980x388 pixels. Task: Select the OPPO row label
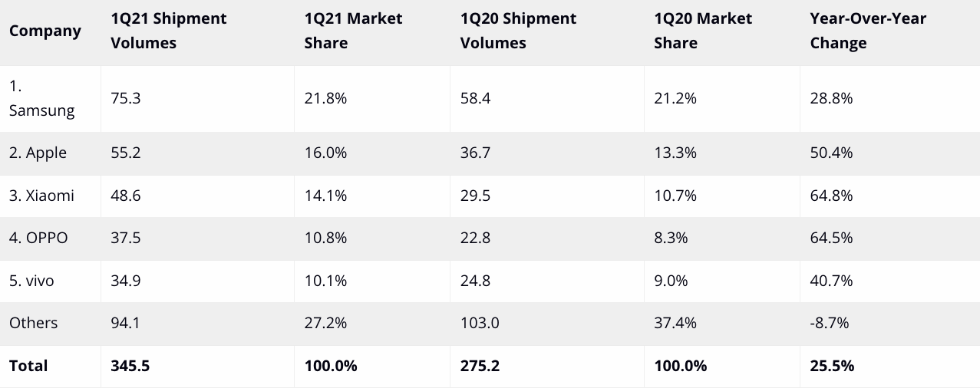38,238
